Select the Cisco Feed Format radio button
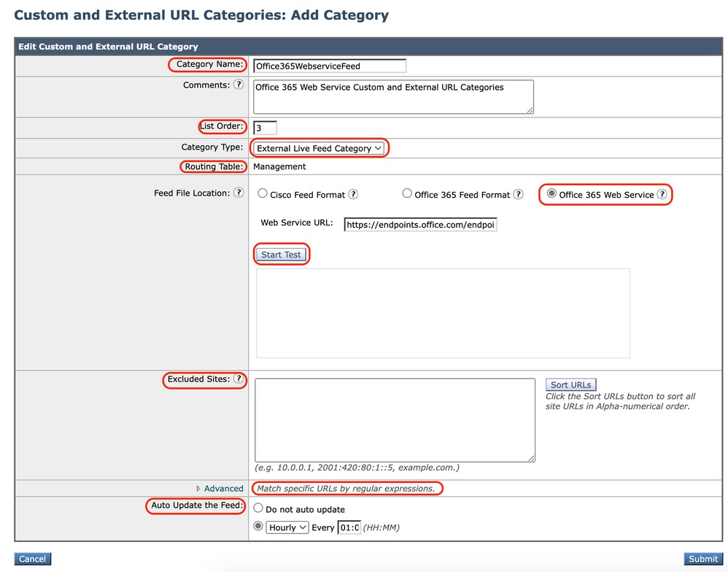Viewport: 728px width, 572px height. click(x=263, y=194)
